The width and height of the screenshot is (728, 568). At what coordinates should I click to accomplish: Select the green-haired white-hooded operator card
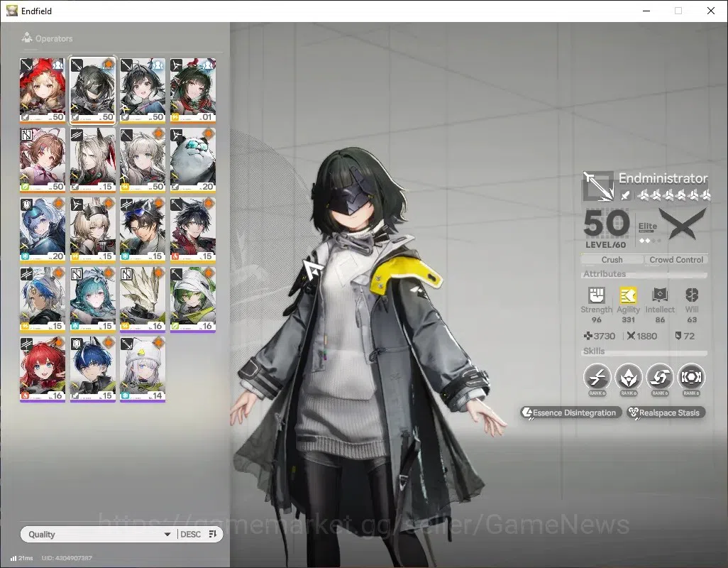193,299
